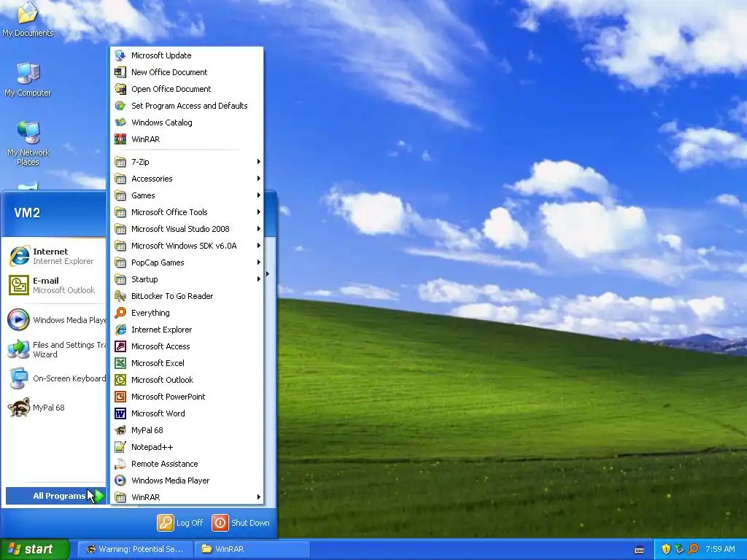Click the Start button
747x560 pixels.
[35, 549]
